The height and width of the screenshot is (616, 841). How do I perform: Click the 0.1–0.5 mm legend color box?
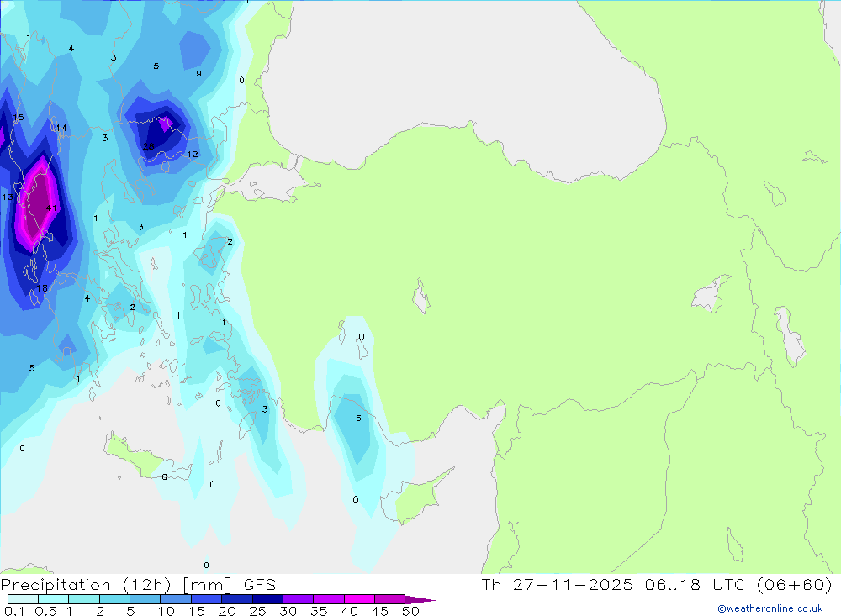point(23,599)
